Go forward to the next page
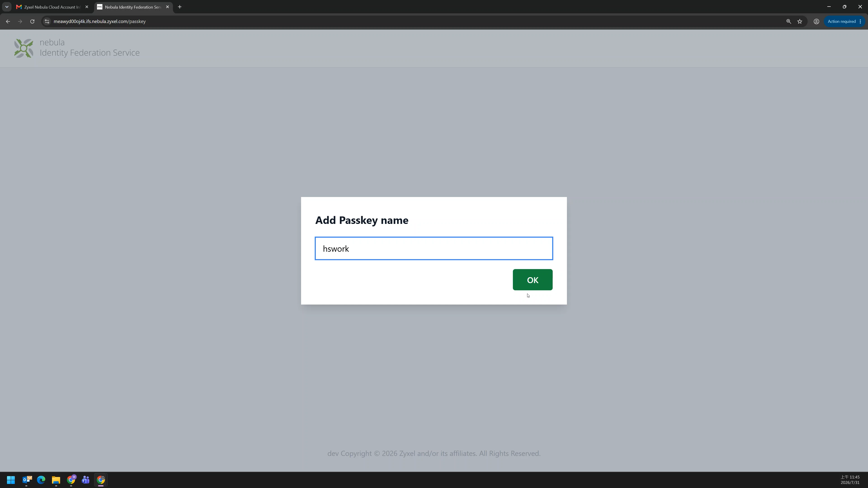 (20, 21)
